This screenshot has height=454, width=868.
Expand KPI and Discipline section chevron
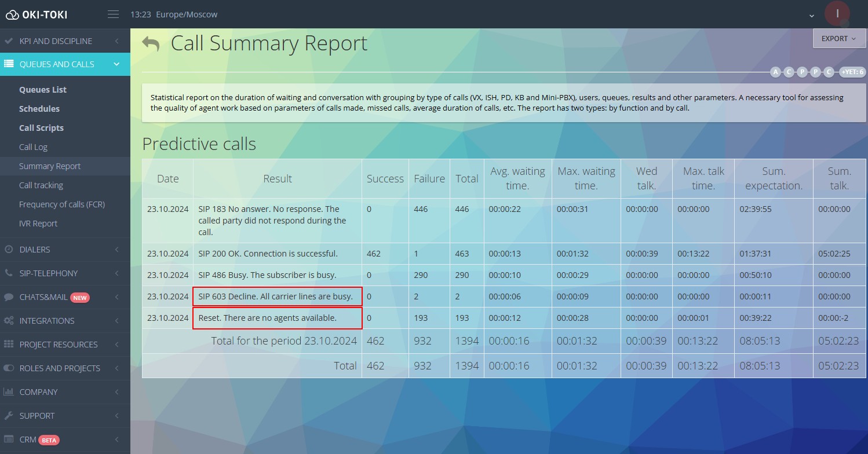click(117, 41)
